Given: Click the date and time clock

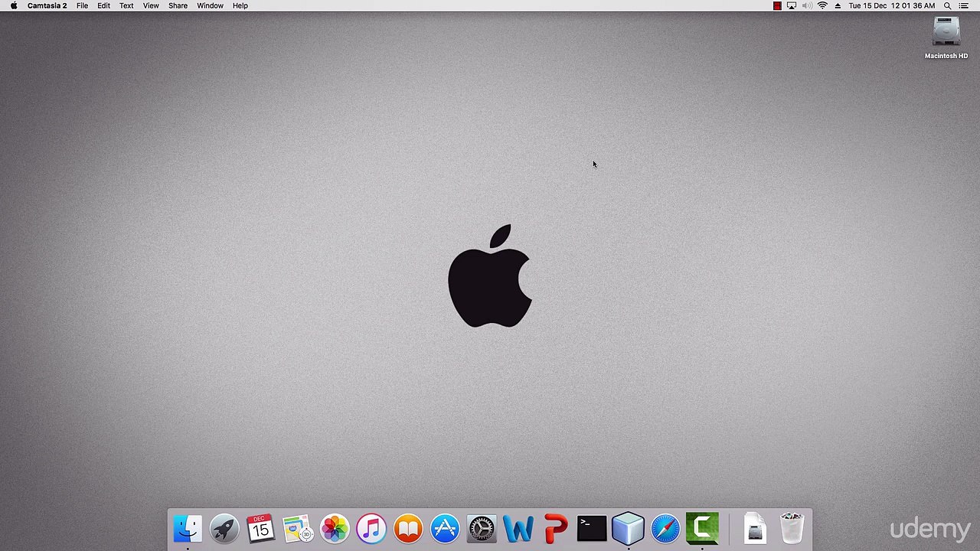Looking at the screenshot, I should pos(892,5).
